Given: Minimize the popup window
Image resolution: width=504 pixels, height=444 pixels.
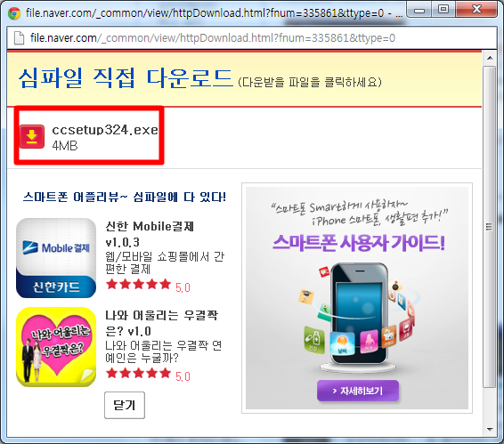Looking at the screenshot, I should pyautogui.click(x=419, y=11).
